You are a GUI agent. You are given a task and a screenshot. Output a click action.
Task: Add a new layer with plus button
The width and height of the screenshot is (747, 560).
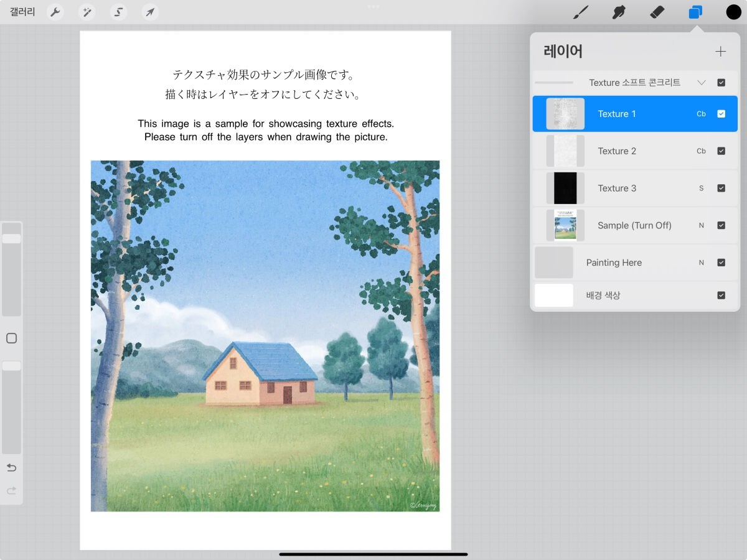click(720, 52)
